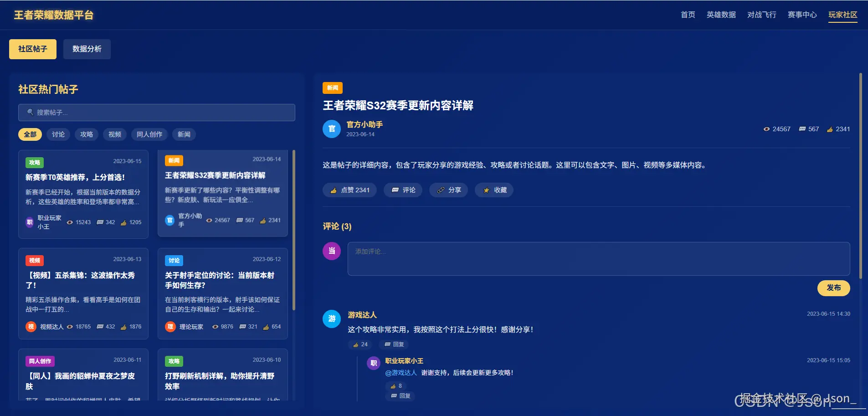The height and width of the screenshot is (416, 868).
Task: Click the 攻略 tag on the T0英雄推荐 card
Action: tap(35, 163)
